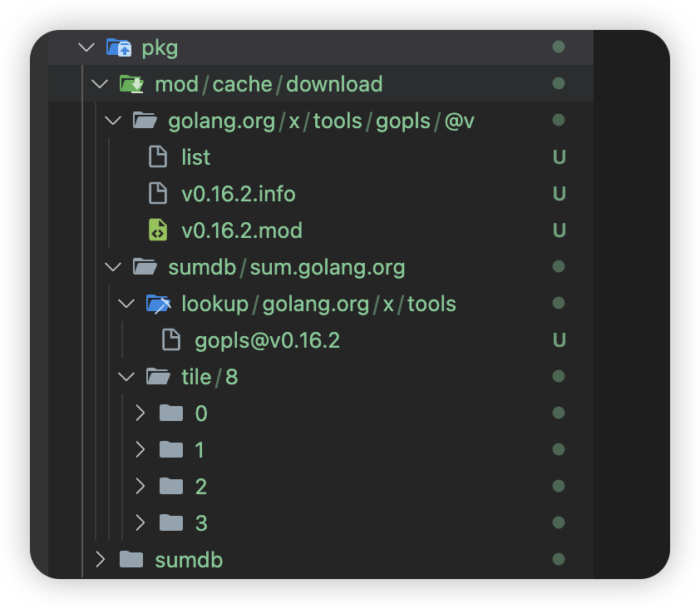Expand folder 0 under tile/8

pos(140,413)
